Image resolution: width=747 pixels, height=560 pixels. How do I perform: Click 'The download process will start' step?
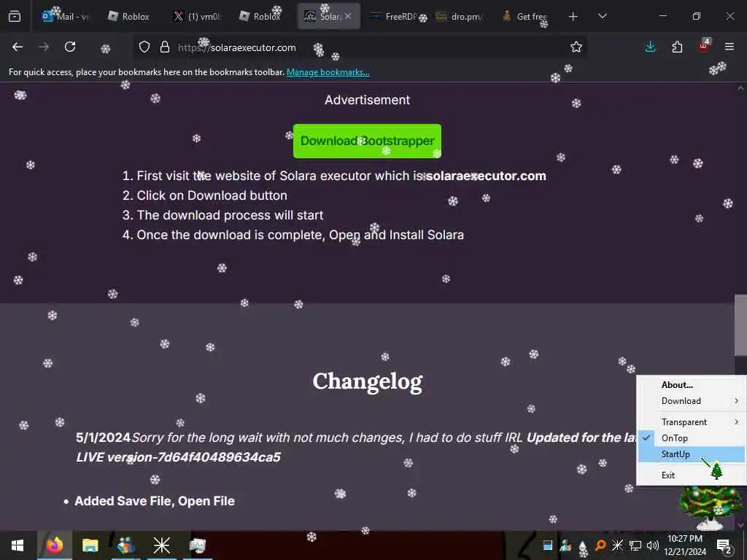[x=230, y=215]
